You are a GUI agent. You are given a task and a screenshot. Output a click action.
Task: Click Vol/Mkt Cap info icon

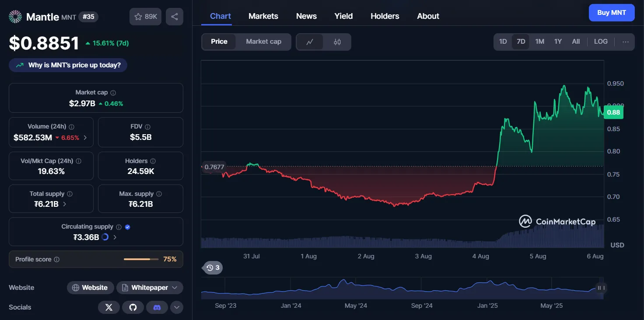pos(79,161)
